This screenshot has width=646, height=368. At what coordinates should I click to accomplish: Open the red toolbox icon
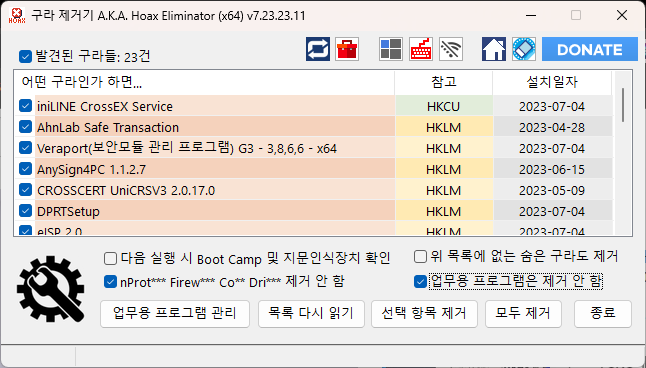click(347, 49)
